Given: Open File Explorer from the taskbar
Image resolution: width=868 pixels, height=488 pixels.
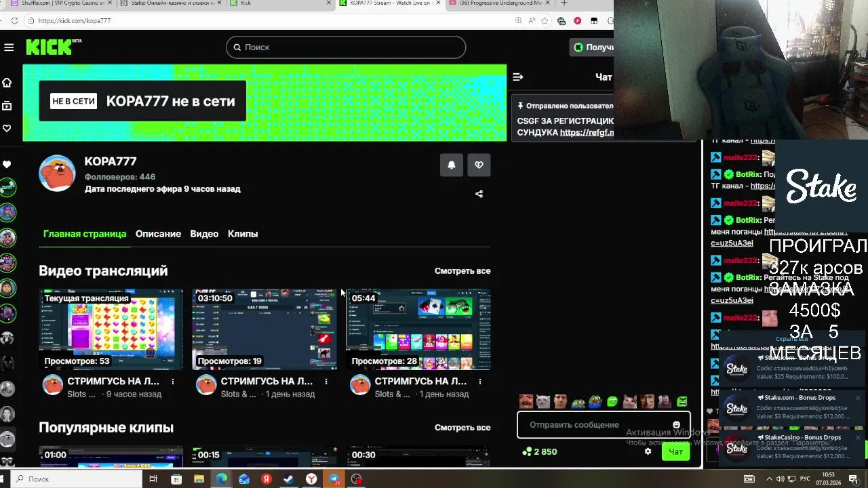Looking at the screenshot, I should click(x=199, y=479).
